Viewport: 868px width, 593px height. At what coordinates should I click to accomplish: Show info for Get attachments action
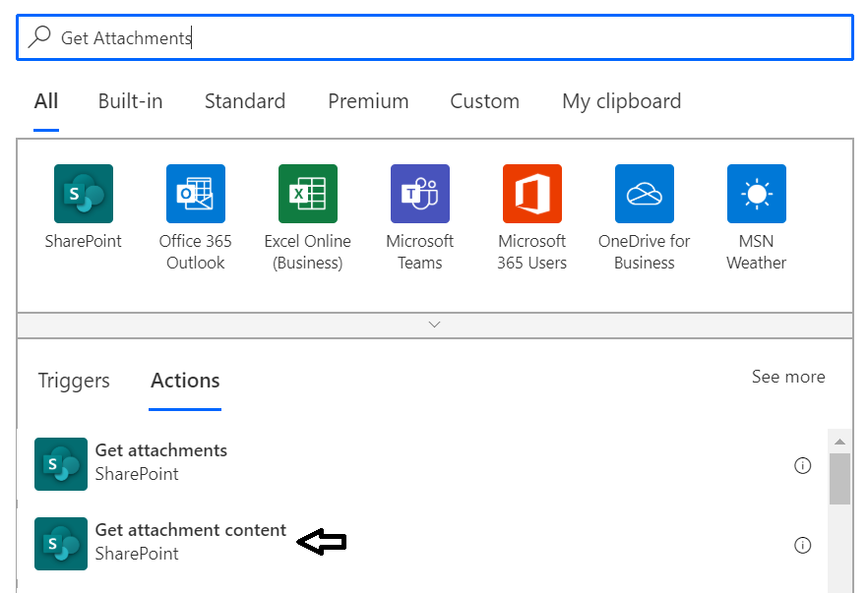click(x=802, y=465)
